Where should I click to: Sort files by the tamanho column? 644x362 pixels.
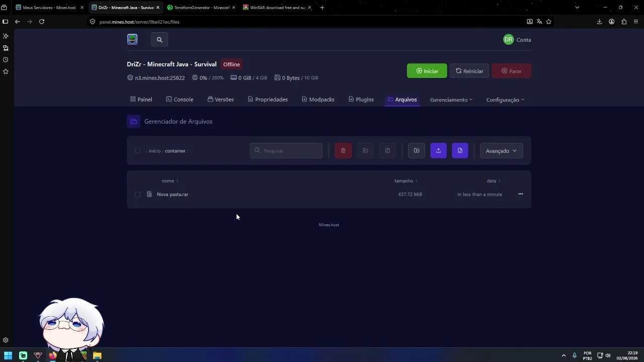[406, 181]
